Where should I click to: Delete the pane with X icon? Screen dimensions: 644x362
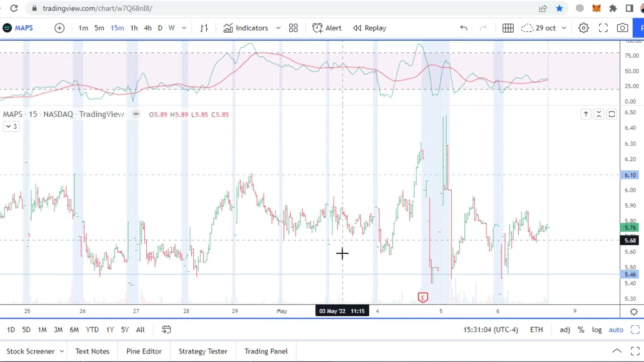coord(599,115)
